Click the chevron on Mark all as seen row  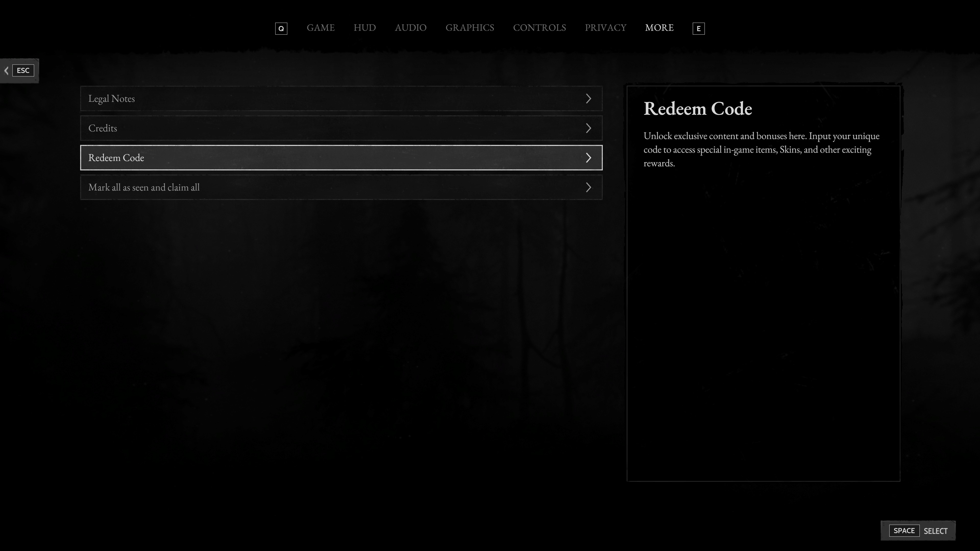pyautogui.click(x=589, y=187)
